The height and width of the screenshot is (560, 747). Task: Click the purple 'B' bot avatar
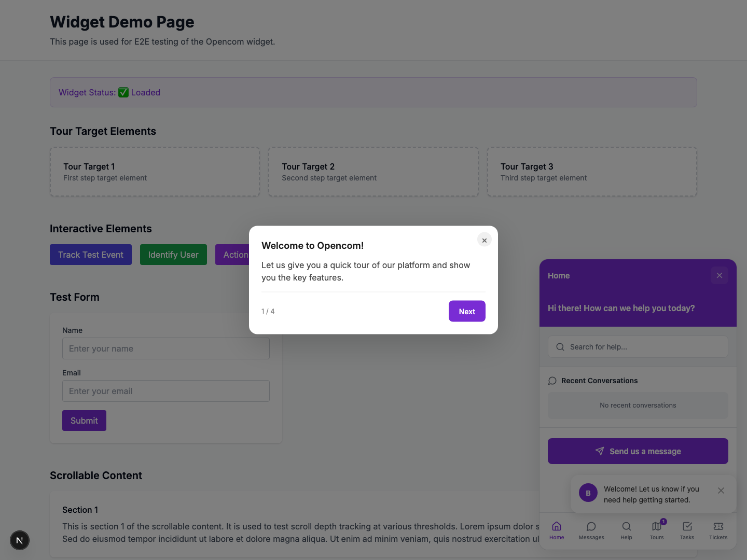pyautogui.click(x=588, y=493)
